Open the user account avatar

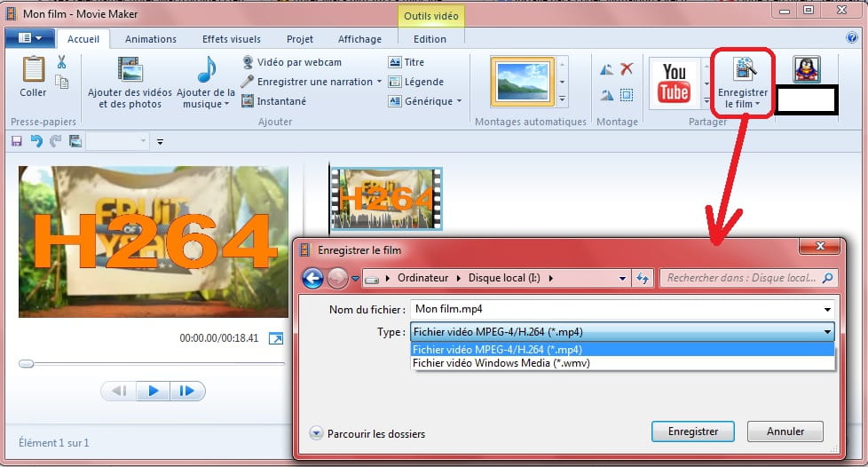[807, 69]
